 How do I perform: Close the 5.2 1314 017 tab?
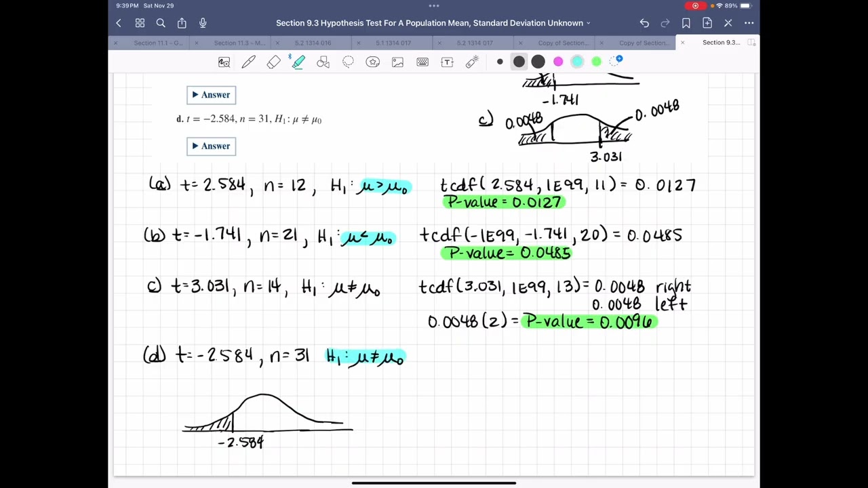(x=439, y=43)
